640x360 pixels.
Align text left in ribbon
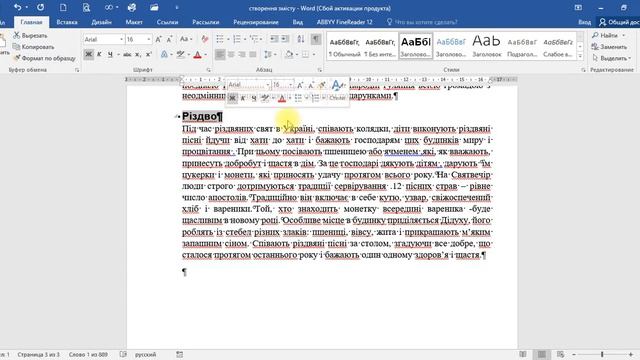220,54
